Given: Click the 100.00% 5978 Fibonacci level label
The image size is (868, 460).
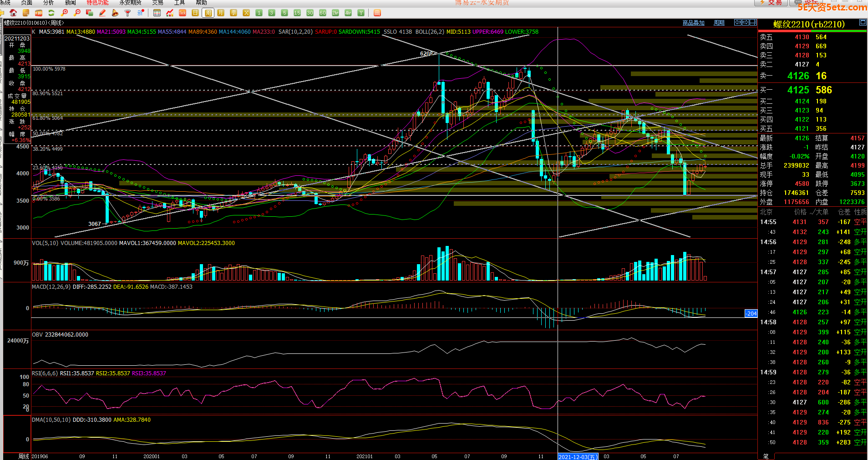Looking at the screenshot, I should point(49,69).
